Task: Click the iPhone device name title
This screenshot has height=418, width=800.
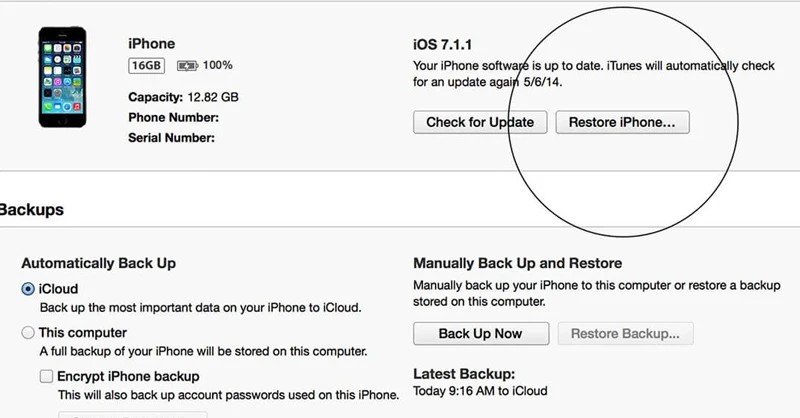Action: (151, 44)
